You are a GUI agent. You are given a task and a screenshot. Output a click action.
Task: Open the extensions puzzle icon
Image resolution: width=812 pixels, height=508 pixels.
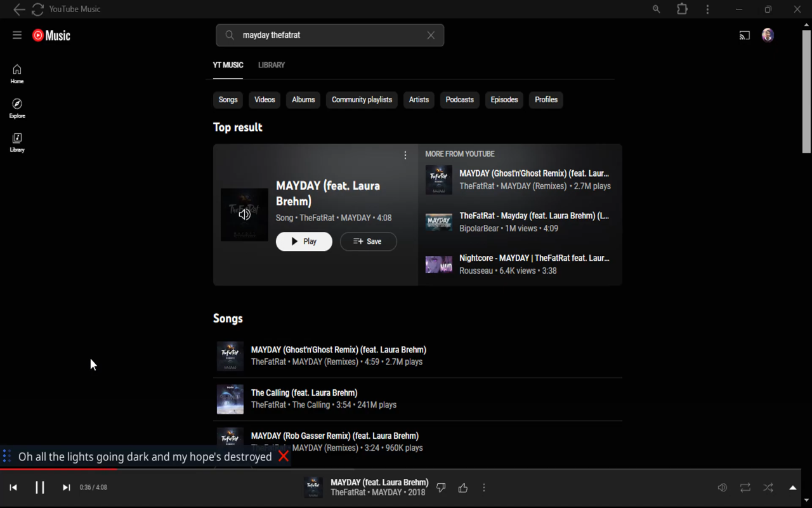point(682,9)
